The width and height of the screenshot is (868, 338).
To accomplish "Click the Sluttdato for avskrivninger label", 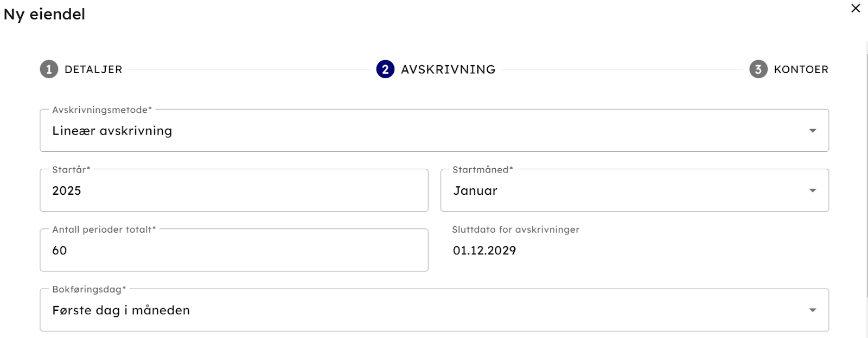I will coord(515,229).
